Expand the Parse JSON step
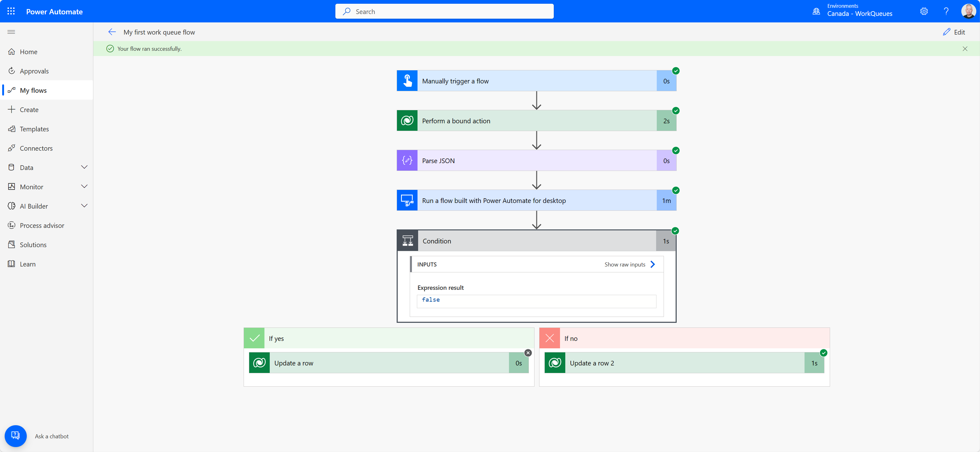980x452 pixels. pyautogui.click(x=536, y=160)
